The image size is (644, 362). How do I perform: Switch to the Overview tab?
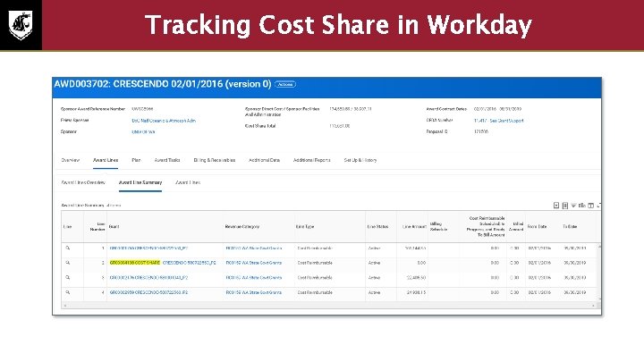(x=71, y=160)
